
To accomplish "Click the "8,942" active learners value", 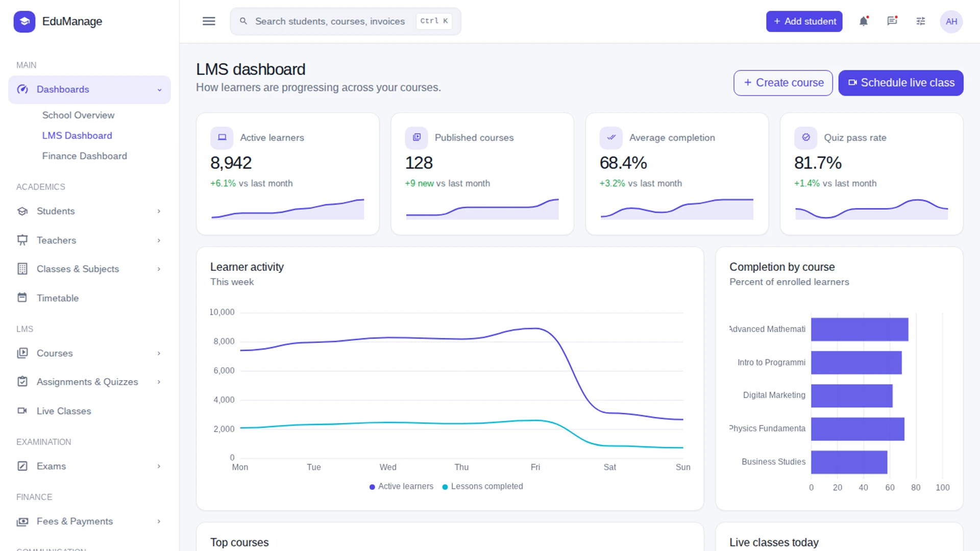I will [x=231, y=163].
